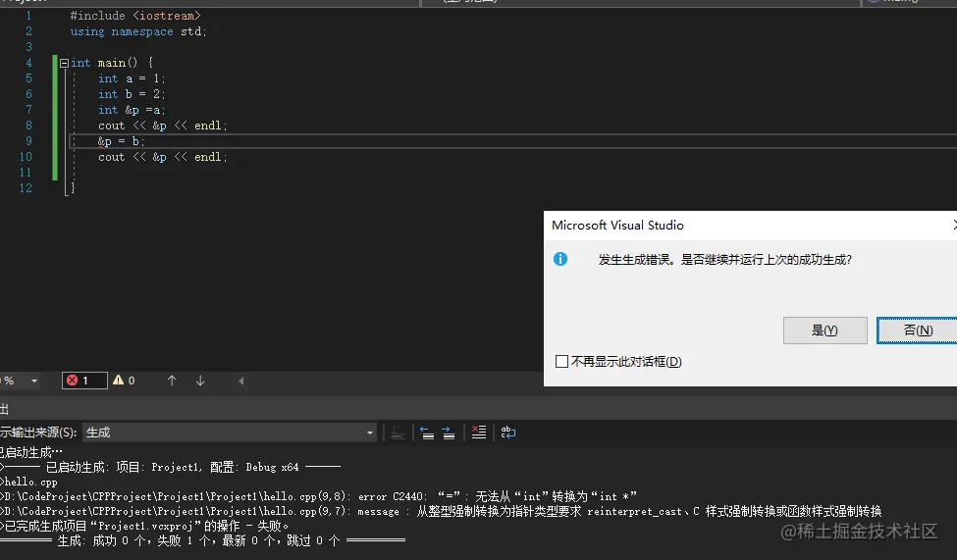Click the warning count indicator showing 0
Screen dimensions: 957x560
[x=124, y=381]
